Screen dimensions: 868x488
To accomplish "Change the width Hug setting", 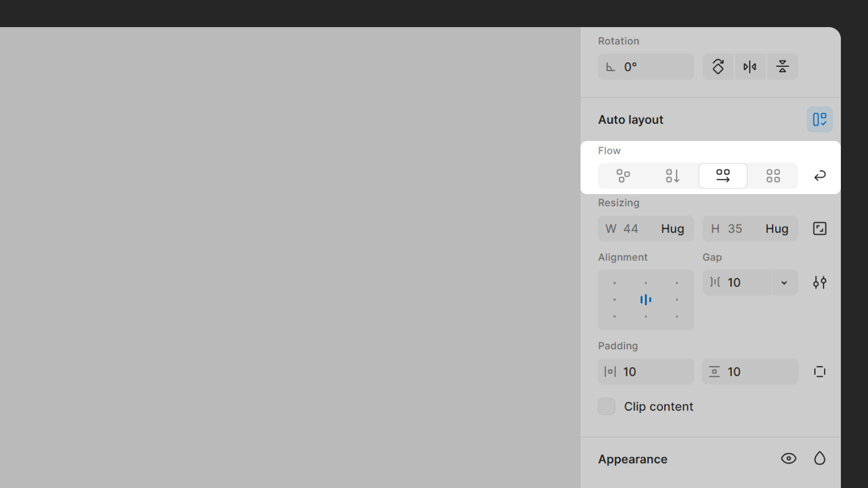I will point(672,228).
